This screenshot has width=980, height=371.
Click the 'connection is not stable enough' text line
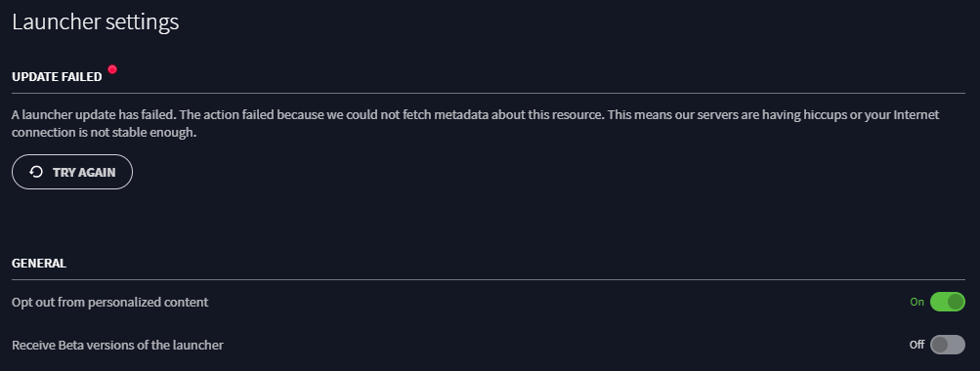pos(105,133)
